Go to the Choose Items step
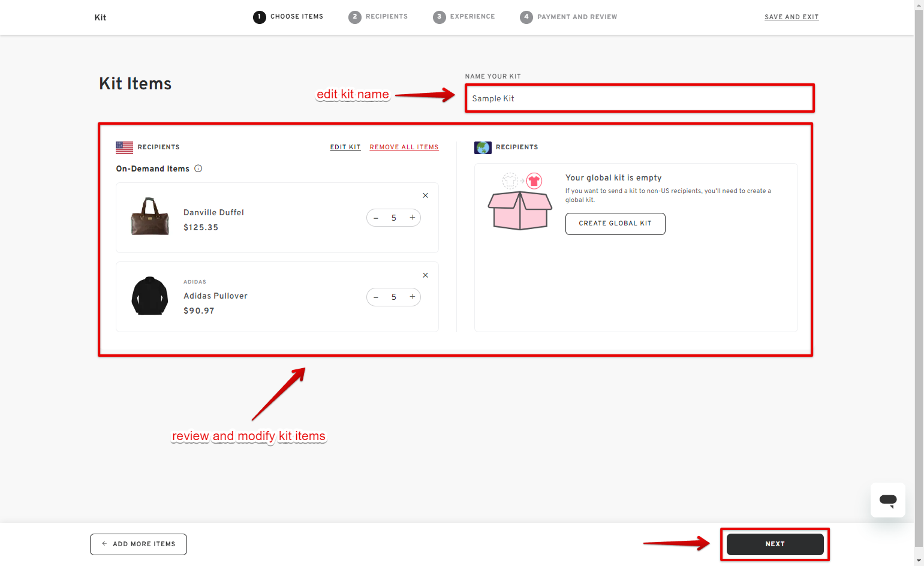Viewport: 924px width, 566px height. pos(288,17)
